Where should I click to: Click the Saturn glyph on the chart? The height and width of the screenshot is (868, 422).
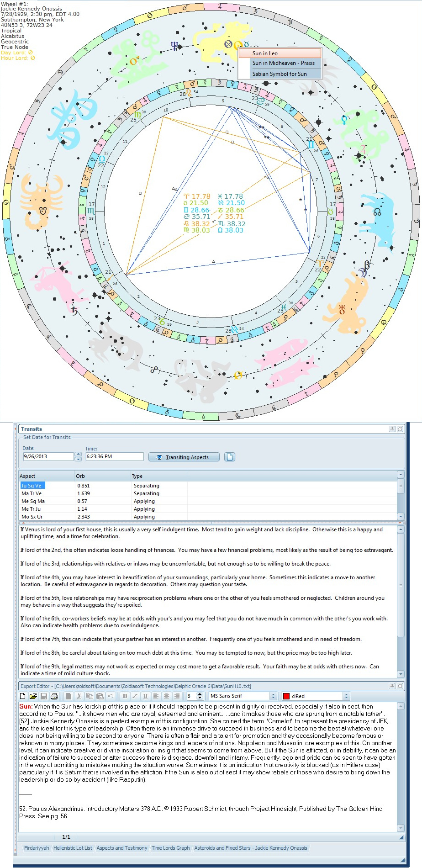(x=74, y=311)
